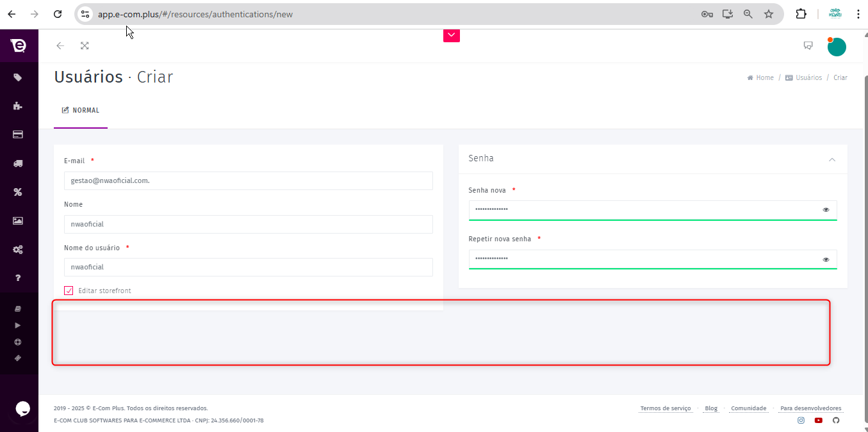Click the small play triangle sidebar icon
868x432 pixels.
(18, 325)
